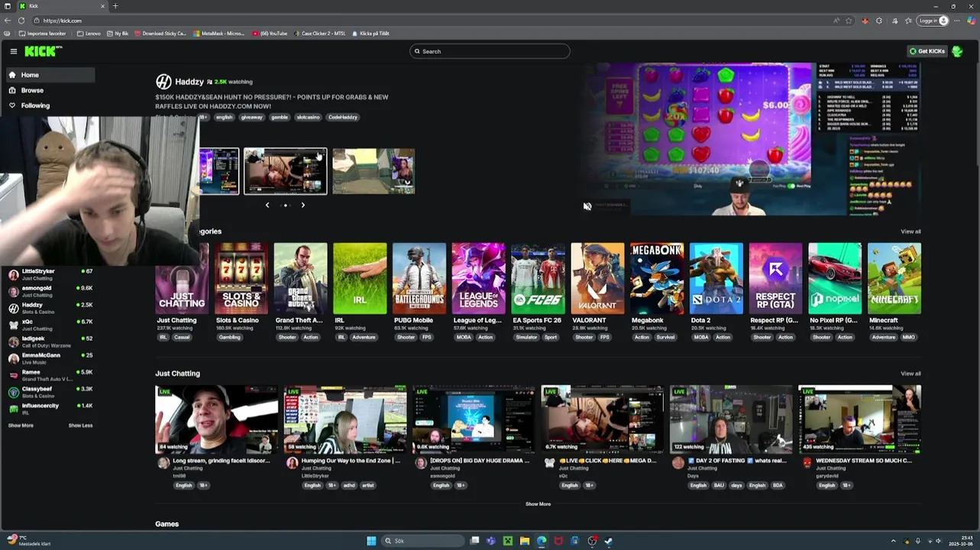Add page to favorites with star icon
980x550 pixels.
(849, 21)
